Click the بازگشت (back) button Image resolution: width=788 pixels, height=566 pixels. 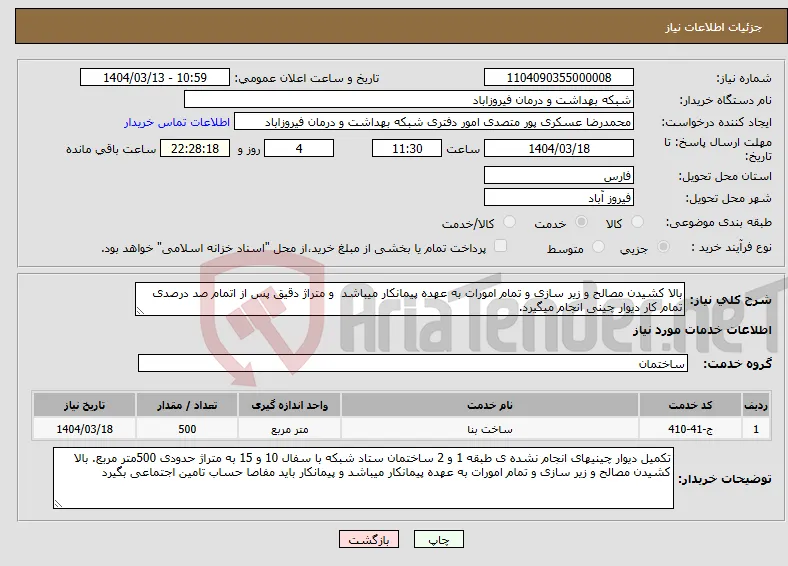[369, 539]
